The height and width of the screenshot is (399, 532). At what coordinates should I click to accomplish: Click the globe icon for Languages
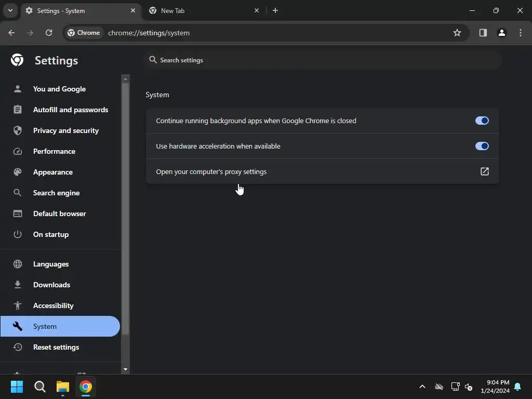(x=18, y=264)
